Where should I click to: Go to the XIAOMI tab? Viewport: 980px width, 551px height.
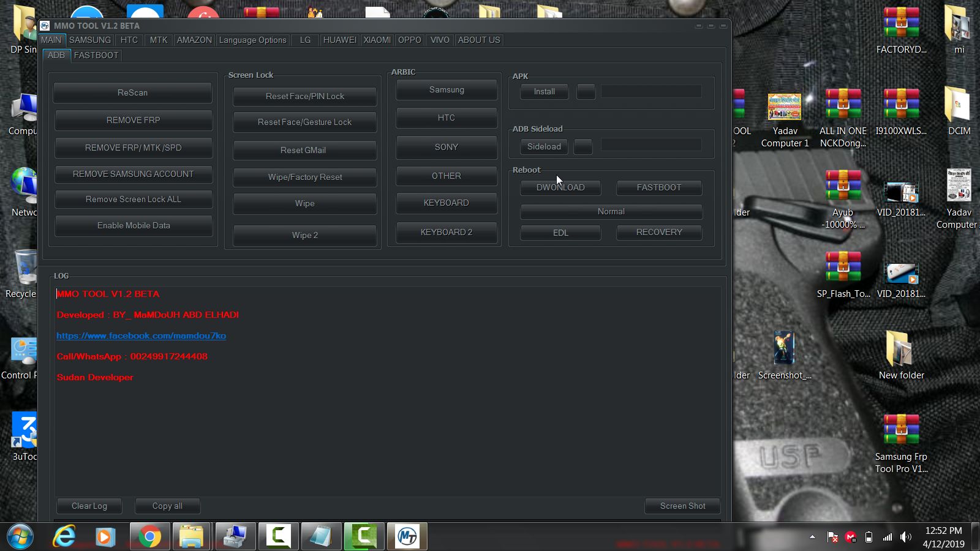tap(377, 40)
